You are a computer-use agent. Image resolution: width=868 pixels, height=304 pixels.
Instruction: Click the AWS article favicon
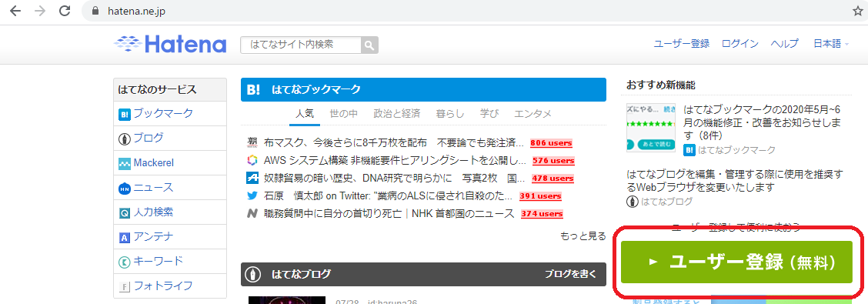coord(252,161)
